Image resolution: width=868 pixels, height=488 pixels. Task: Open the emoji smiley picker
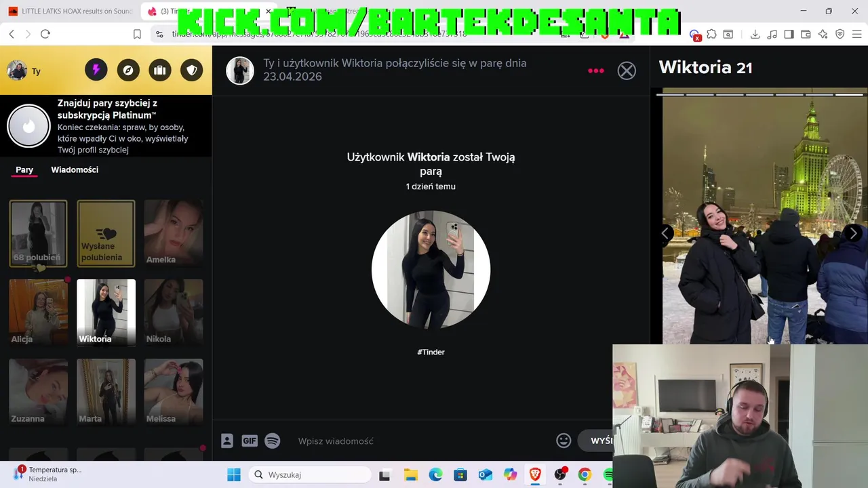click(564, 441)
